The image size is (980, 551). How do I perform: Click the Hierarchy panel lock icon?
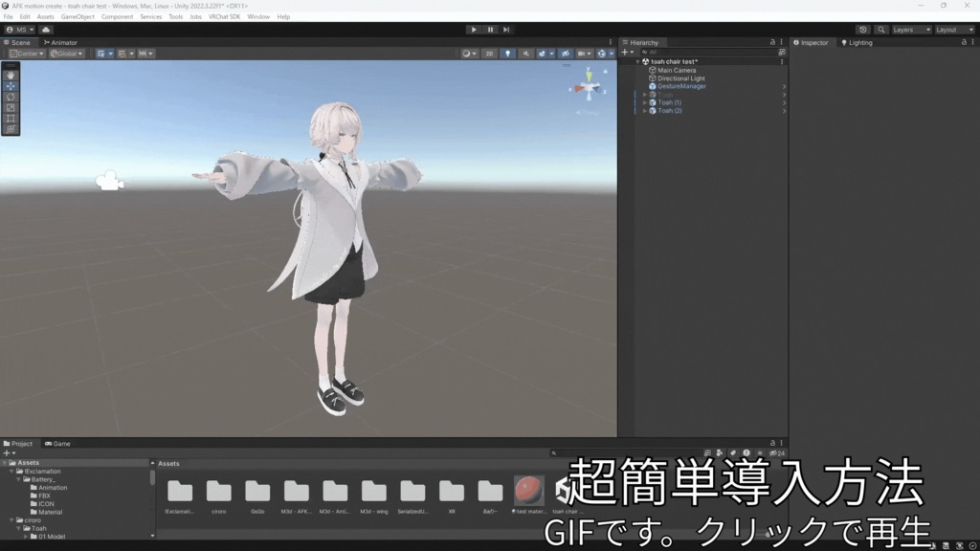772,42
